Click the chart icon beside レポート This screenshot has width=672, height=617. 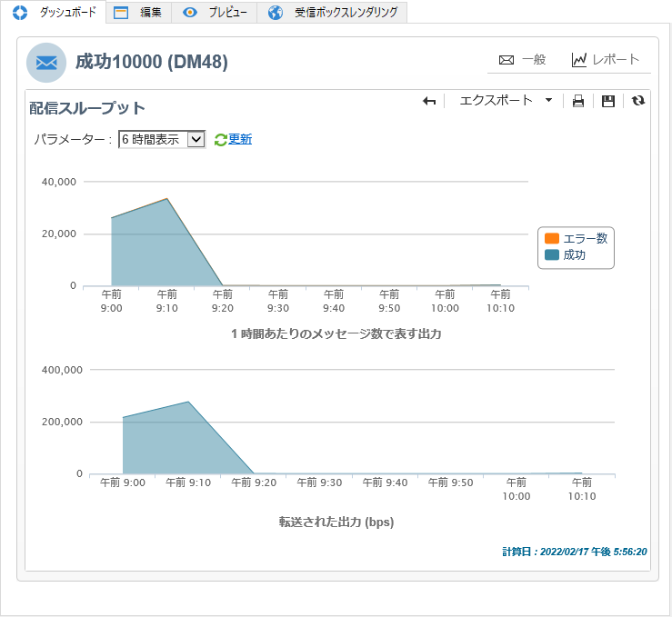pos(578,60)
